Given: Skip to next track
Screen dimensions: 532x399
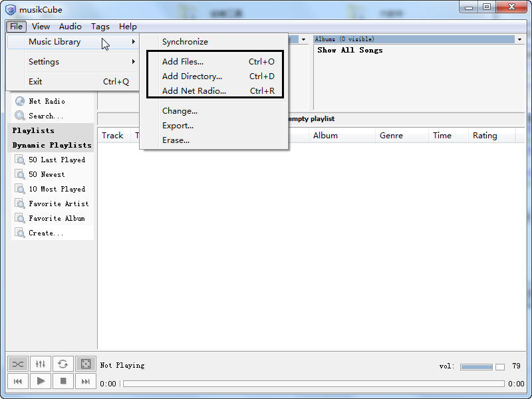Looking at the screenshot, I should (86, 381).
